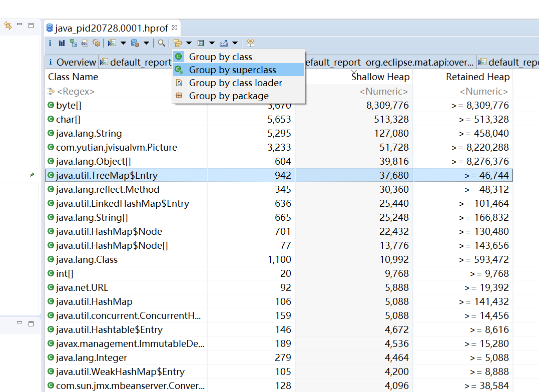This screenshot has width=539, height=392.
Task: Open the heap dump Overview info icon
Action: click(50, 43)
